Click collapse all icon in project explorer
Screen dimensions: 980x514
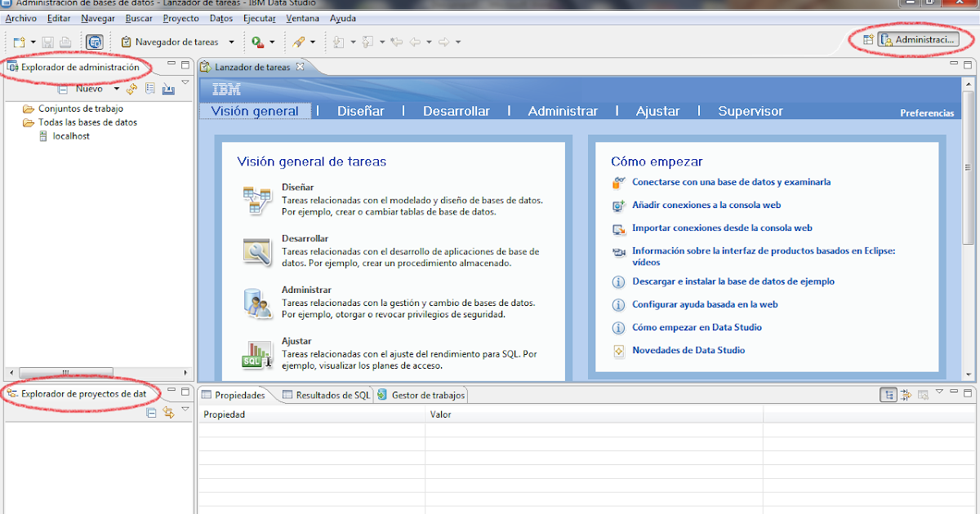coord(151,413)
